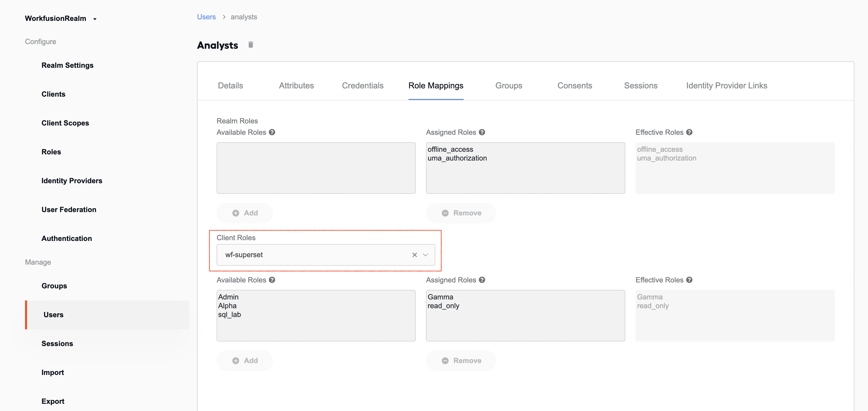Click the wf-superset Client Roles field
This screenshot has height=411, width=868.
(325, 255)
